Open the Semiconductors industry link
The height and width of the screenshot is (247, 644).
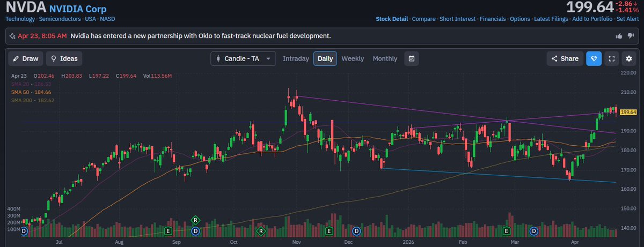(58, 19)
